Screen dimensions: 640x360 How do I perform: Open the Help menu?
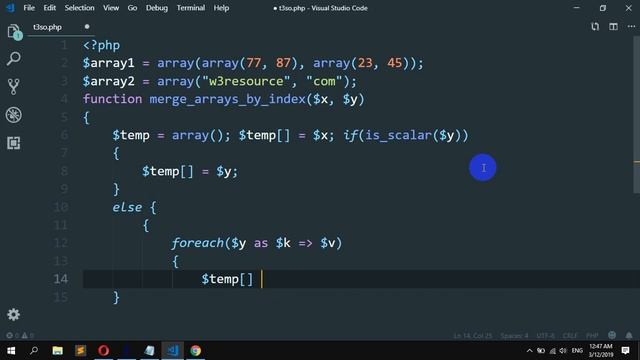(x=221, y=8)
